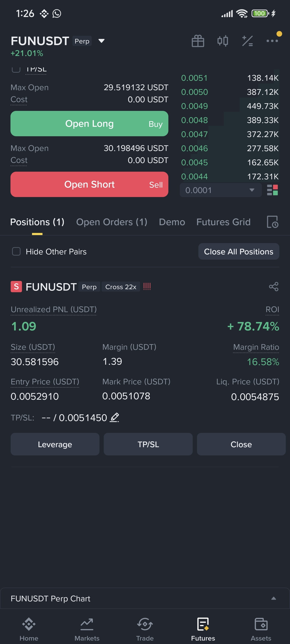
Task: Tap the ROI label
Action: coord(272,310)
